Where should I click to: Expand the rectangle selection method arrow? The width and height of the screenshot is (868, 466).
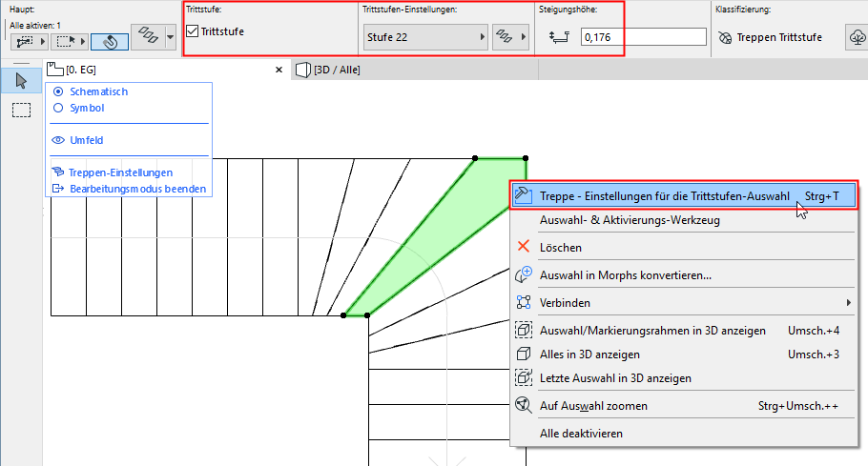tap(83, 41)
